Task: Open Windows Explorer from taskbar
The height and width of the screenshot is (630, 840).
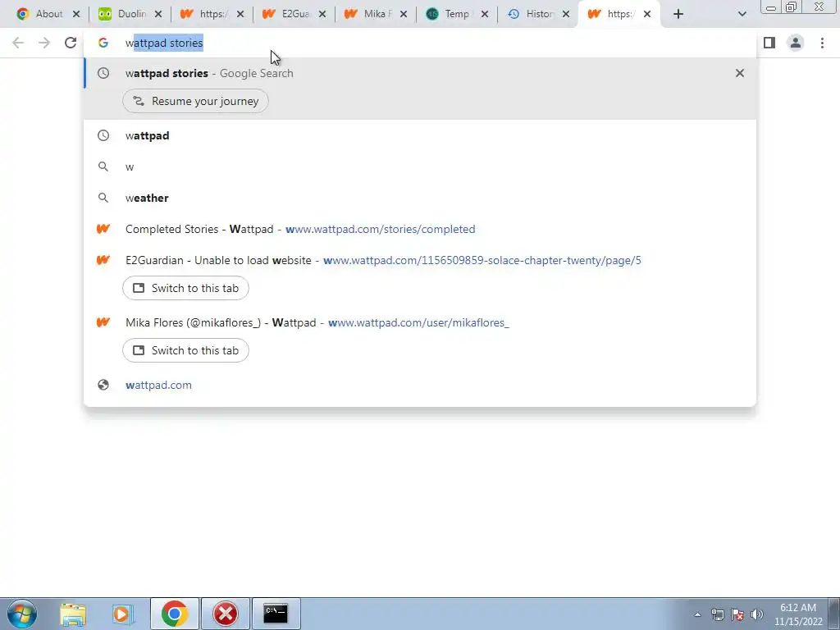Action: [73, 614]
